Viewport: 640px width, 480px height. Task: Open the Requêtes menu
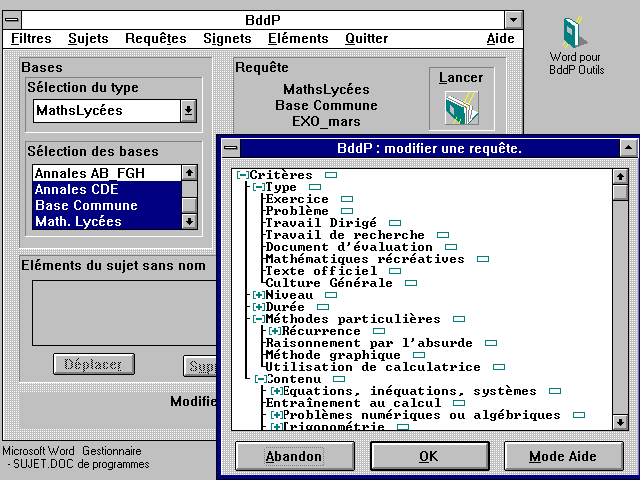pos(155,39)
